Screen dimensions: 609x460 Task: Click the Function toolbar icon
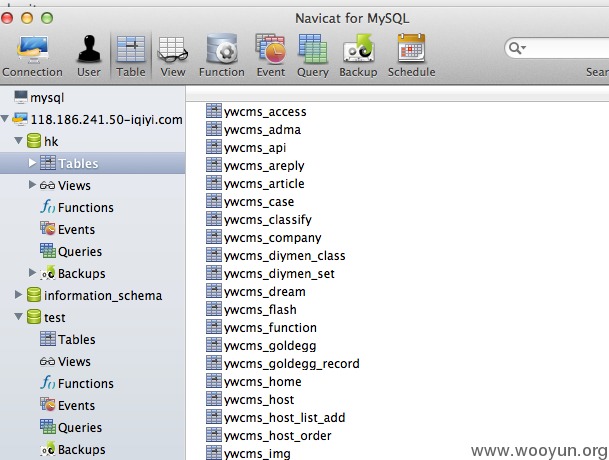coord(222,56)
